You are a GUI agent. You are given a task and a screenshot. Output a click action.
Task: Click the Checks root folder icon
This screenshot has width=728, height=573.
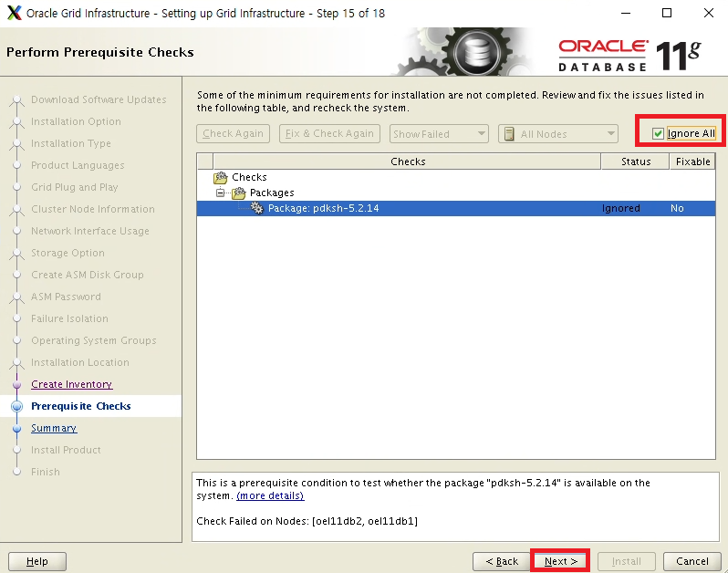click(x=221, y=177)
